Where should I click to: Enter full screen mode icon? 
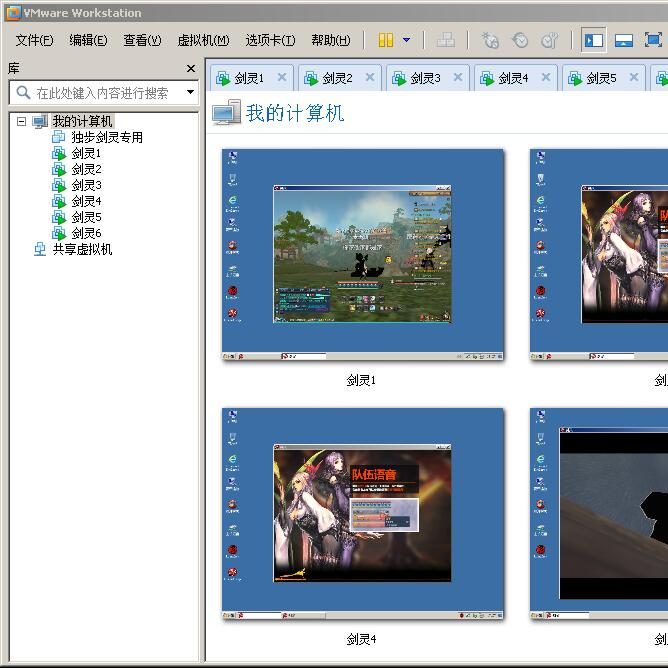[653, 40]
